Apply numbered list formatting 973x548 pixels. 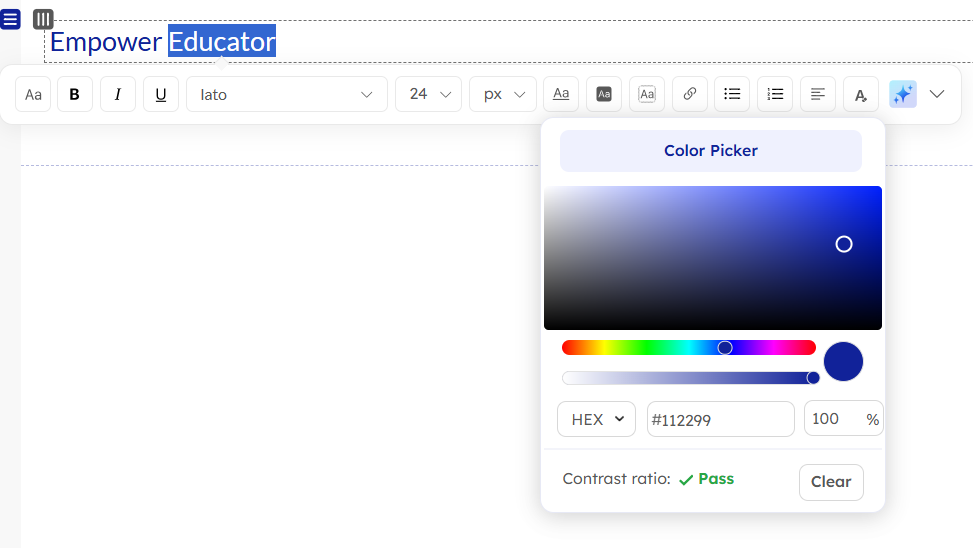tap(775, 94)
